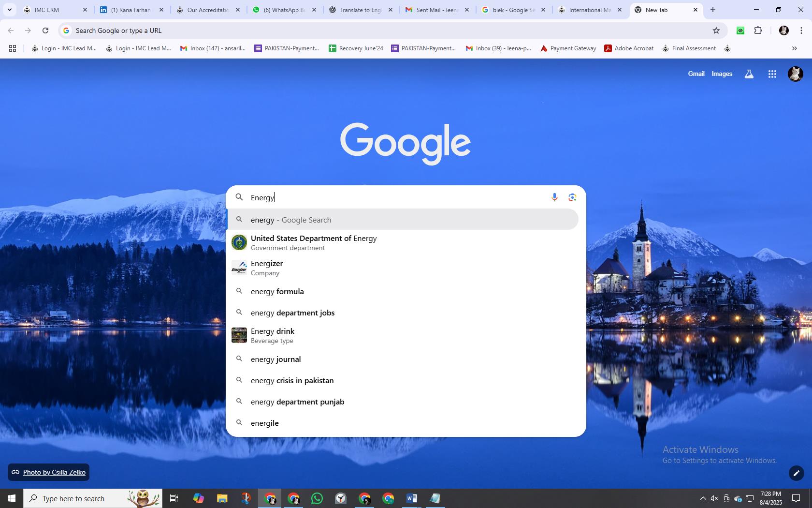Viewport: 812px width, 508px height.
Task: Open Adobe Acrobat bookmark
Action: tap(629, 48)
